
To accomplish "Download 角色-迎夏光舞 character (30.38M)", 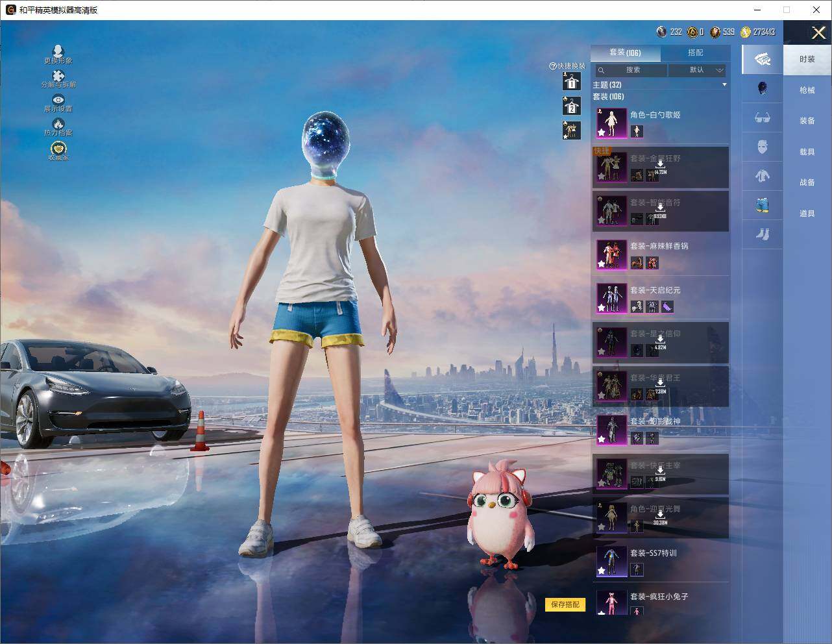I will [x=660, y=517].
